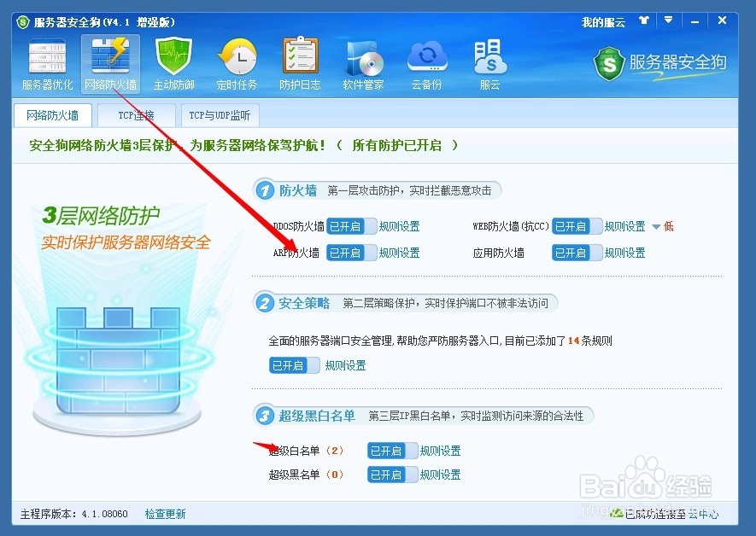Open the 定时任务 scheduled tasks clock
The image size is (756, 536).
(237, 65)
